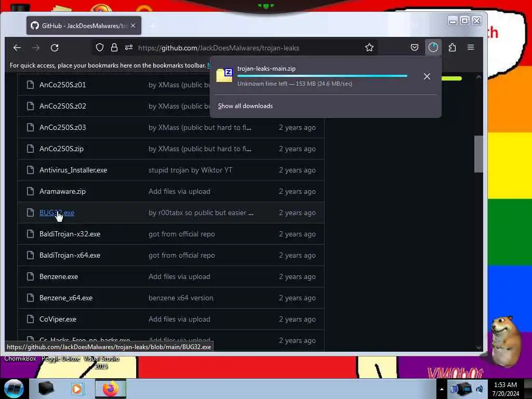This screenshot has height=399, width=532.
Task: Open Benzene.exe file link
Action: 58,276
